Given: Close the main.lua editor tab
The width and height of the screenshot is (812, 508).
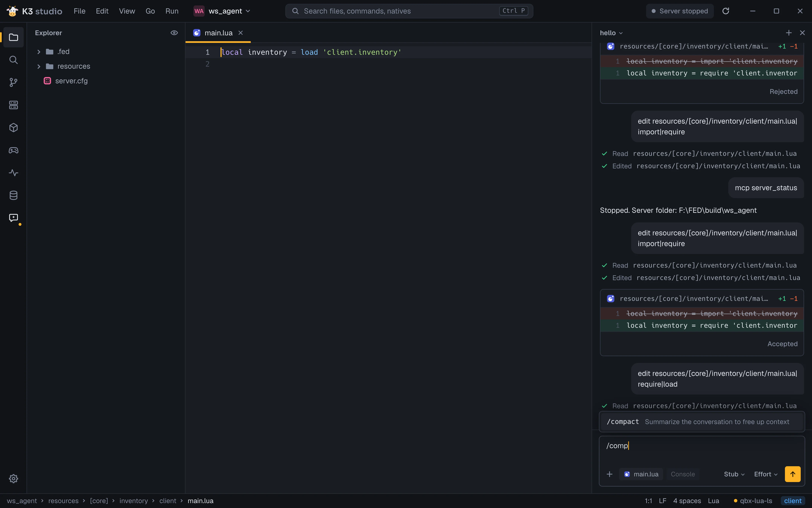Looking at the screenshot, I should [241, 33].
